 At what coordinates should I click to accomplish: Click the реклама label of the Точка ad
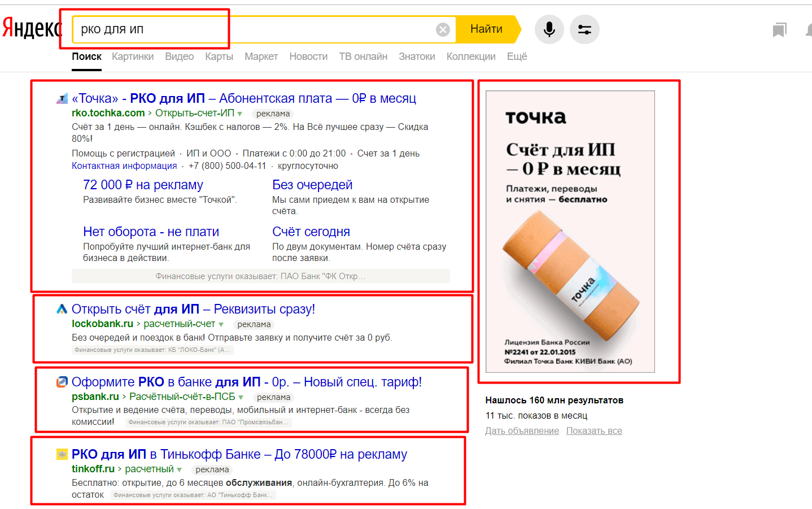(273, 114)
